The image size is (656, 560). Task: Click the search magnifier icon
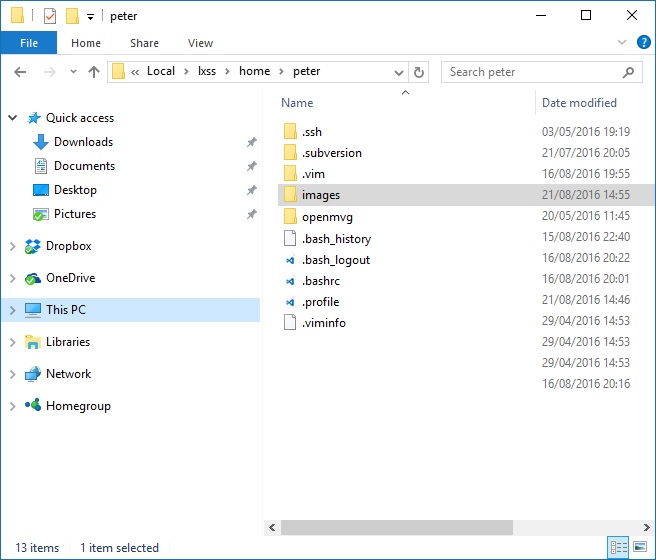click(629, 72)
